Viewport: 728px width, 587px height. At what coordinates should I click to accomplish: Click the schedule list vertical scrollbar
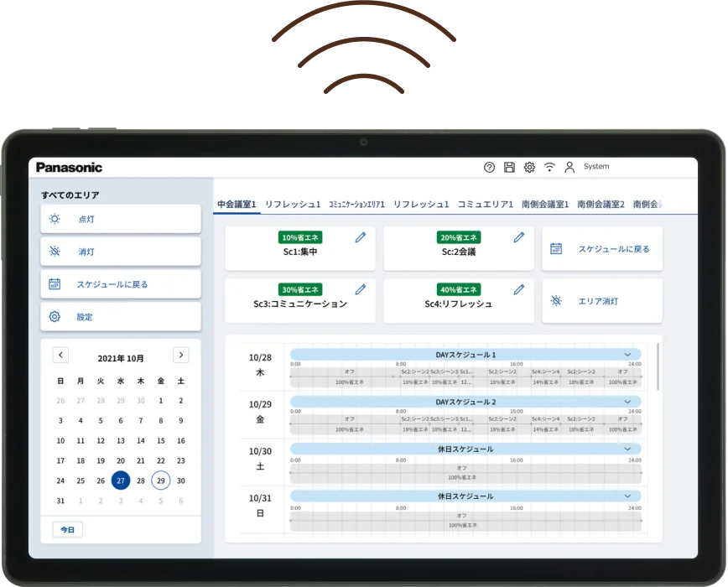click(x=658, y=366)
